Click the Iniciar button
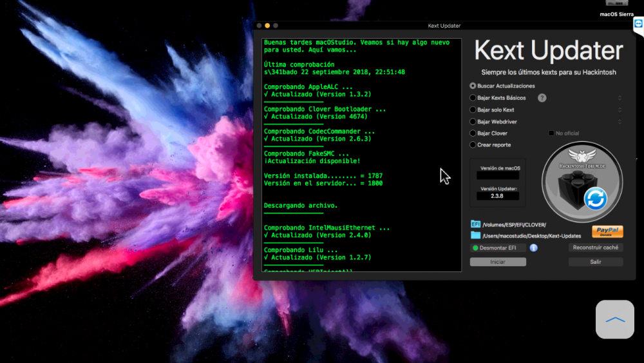 click(x=498, y=262)
